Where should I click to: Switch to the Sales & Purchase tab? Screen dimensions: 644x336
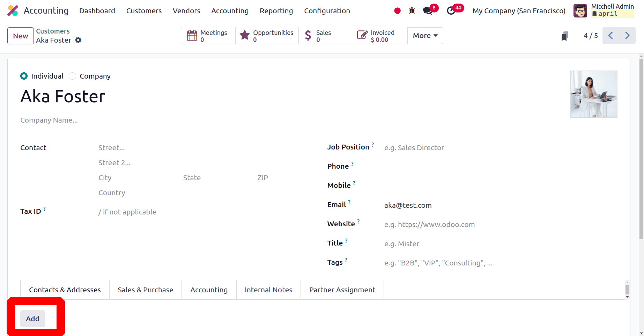coord(146,290)
